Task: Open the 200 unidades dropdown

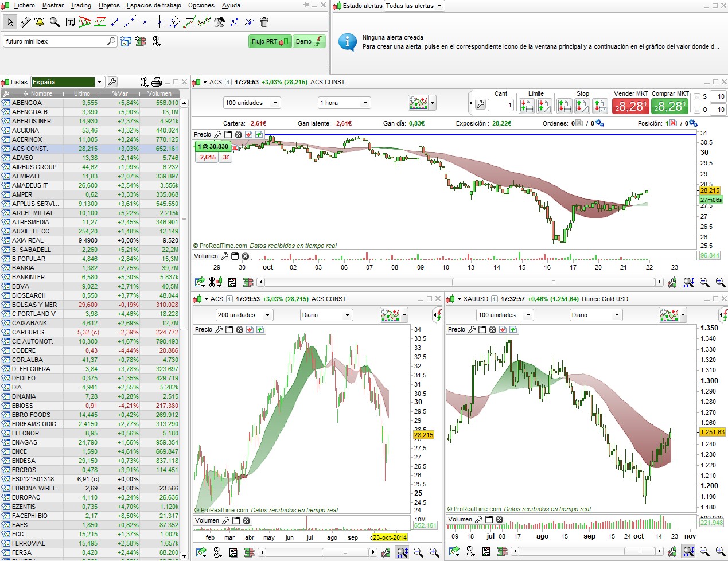Action: point(244,315)
